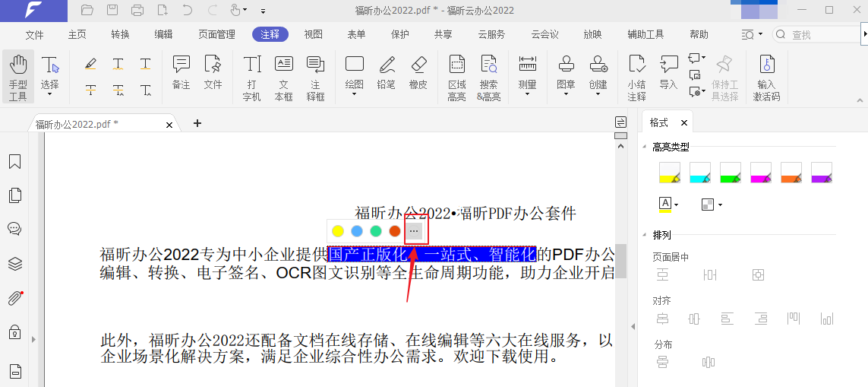Open the Attachments side panel
Viewport: 868px width, 387px height.
(x=15, y=298)
